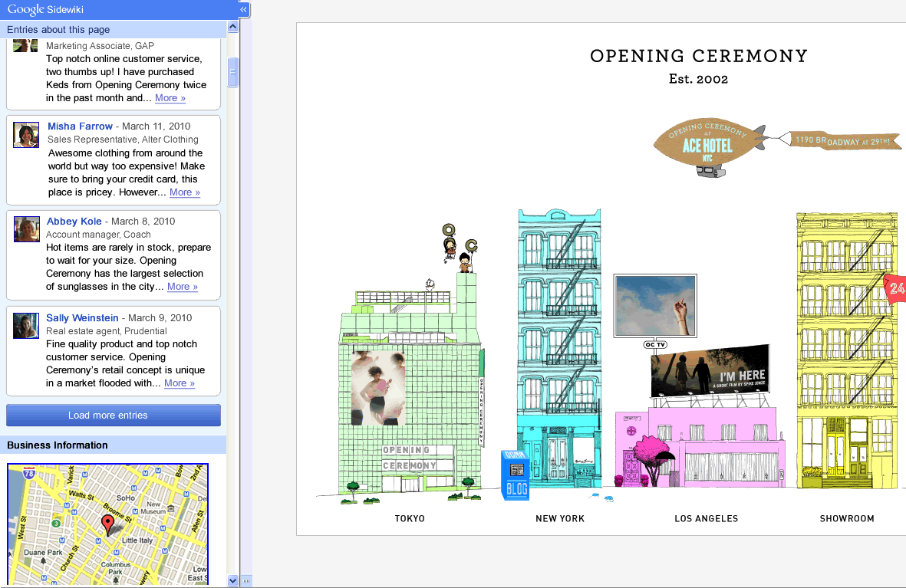906x588 pixels.
Task: Click the OPENING CEREMONY title
Action: [x=699, y=56]
